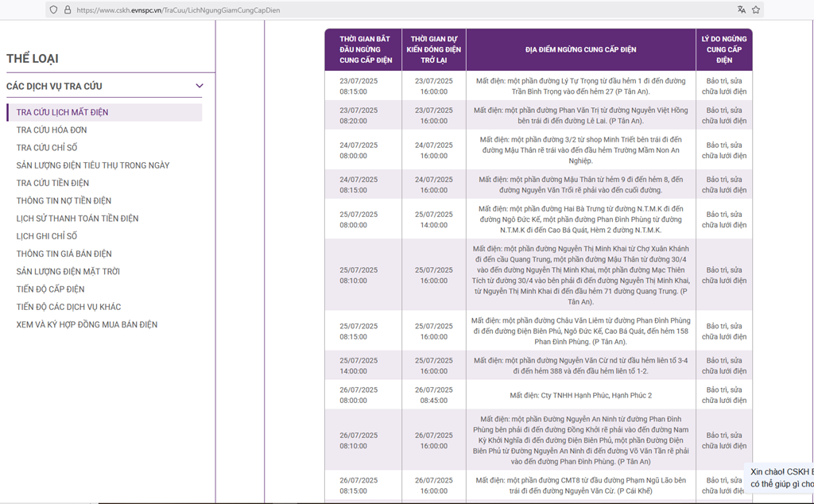
Task: Collapse the CÁC DỊCH VỤ TRA CỨU chevron
Action: [200, 86]
